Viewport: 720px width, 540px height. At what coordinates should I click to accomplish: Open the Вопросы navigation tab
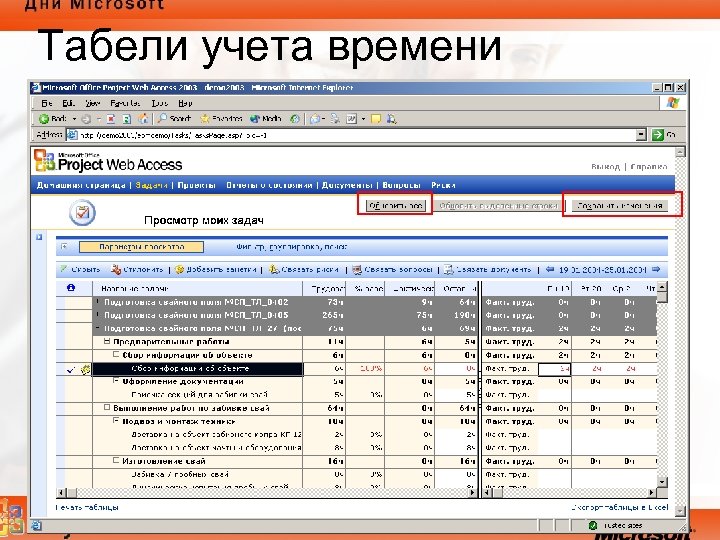point(401,185)
